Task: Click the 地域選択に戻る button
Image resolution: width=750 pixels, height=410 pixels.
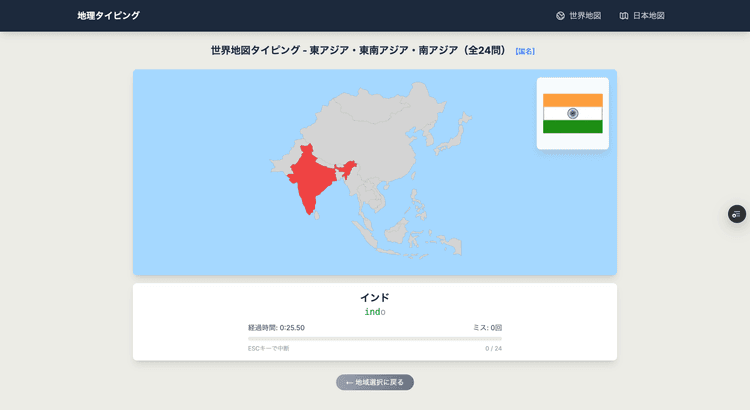Action: [x=375, y=382]
